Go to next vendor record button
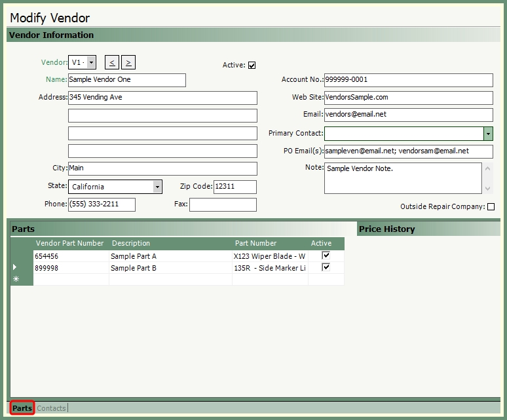The width and height of the screenshot is (507, 420). click(128, 62)
